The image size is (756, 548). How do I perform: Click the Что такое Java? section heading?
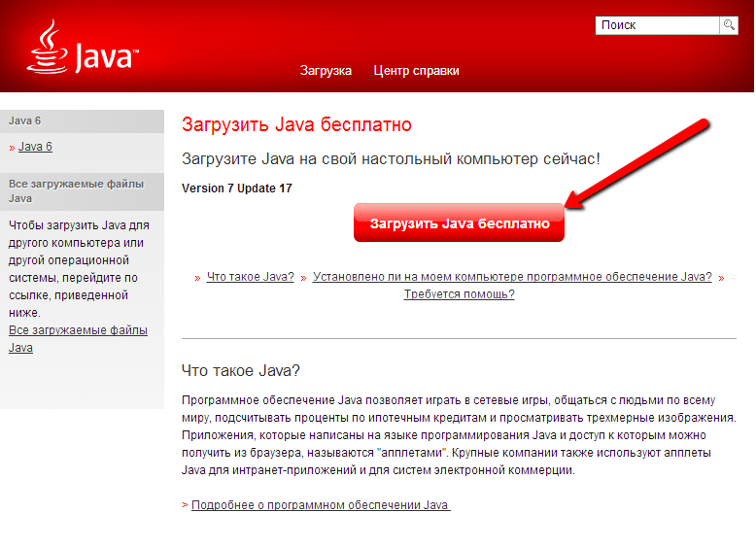(241, 370)
